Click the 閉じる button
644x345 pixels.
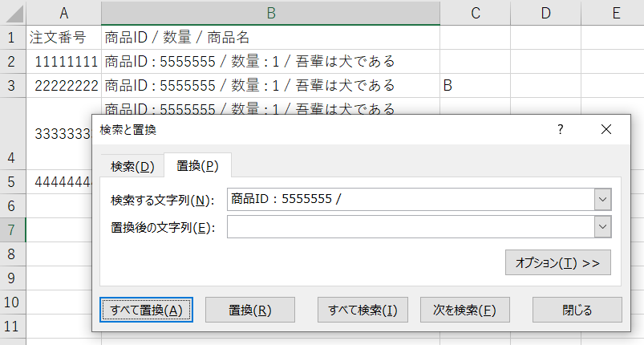point(577,310)
